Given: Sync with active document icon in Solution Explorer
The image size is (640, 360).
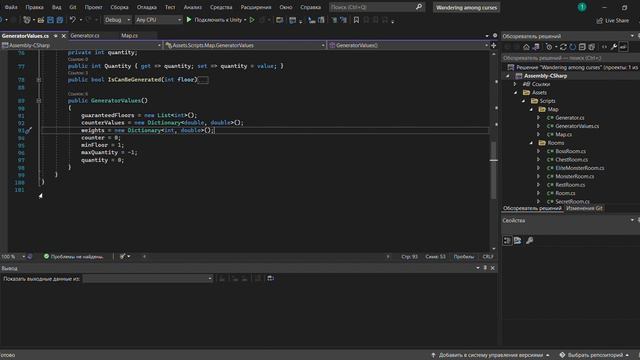Looking at the screenshot, I should (563, 47).
